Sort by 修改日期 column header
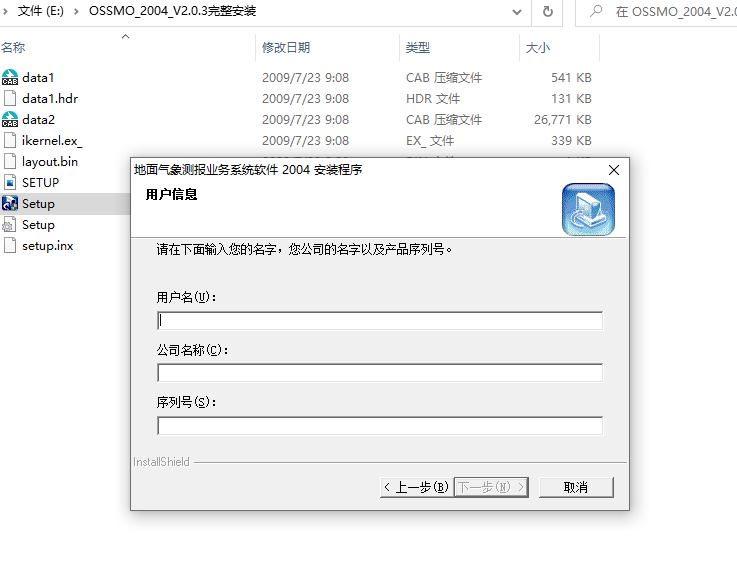This screenshot has height=563, width=737. pos(286,48)
